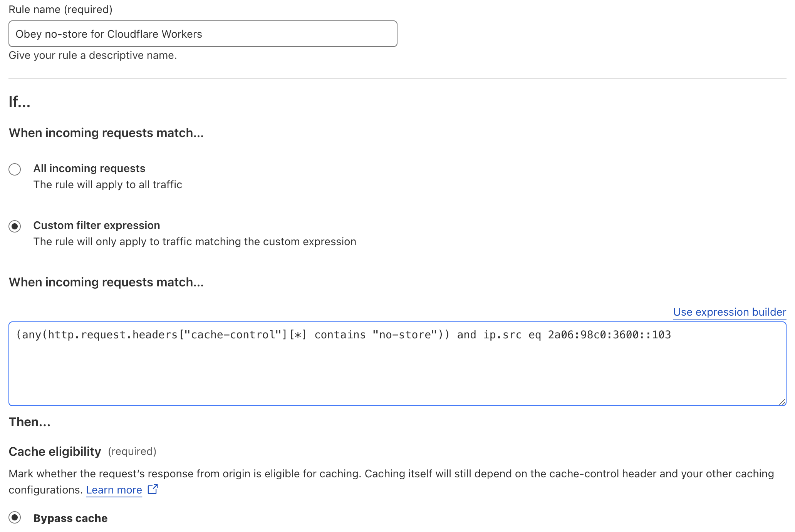Click the IP address 2a06:98c0:3600::103 in the expression

[x=609, y=335]
